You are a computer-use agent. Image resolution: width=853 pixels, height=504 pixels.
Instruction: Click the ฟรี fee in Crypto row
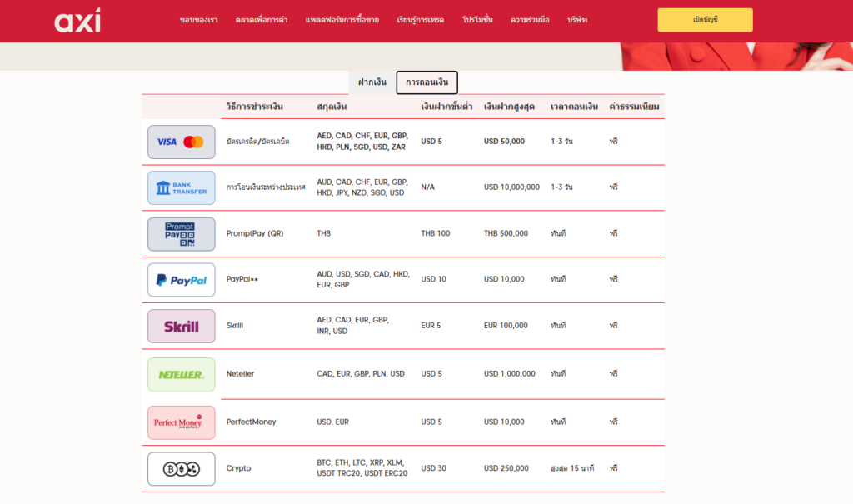click(614, 468)
